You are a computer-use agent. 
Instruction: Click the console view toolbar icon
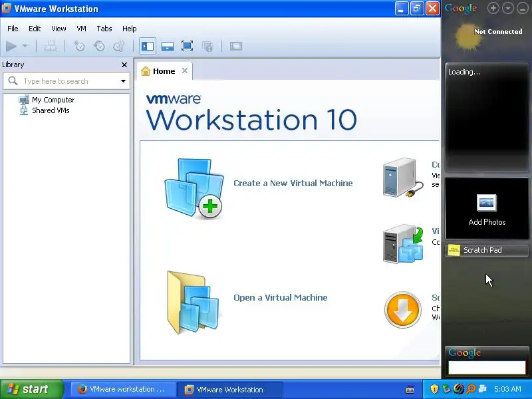point(236,46)
